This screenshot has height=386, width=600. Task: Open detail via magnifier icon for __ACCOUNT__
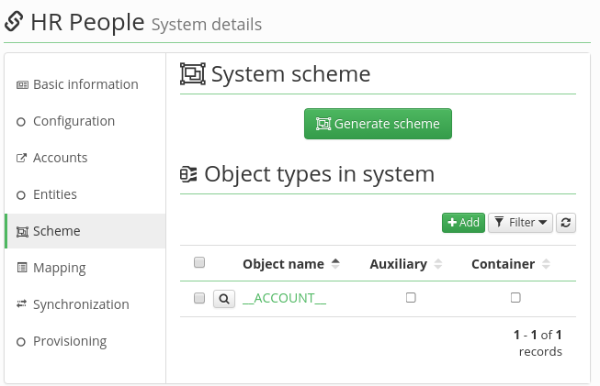(224, 298)
